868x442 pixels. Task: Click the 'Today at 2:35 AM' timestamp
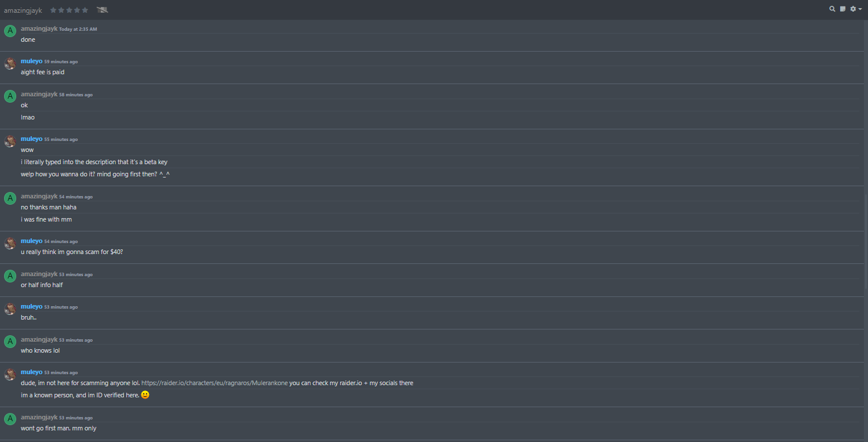pos(78,29)
